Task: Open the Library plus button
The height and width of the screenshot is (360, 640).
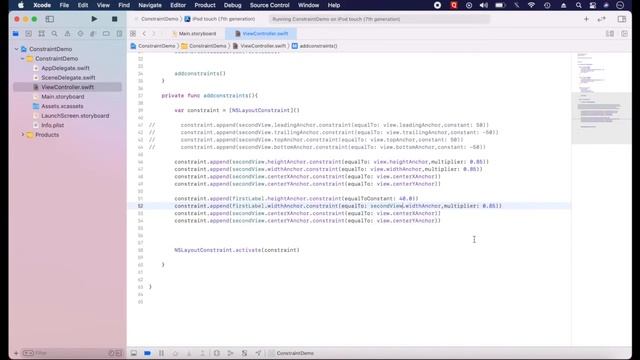Action: click(586, 19)
